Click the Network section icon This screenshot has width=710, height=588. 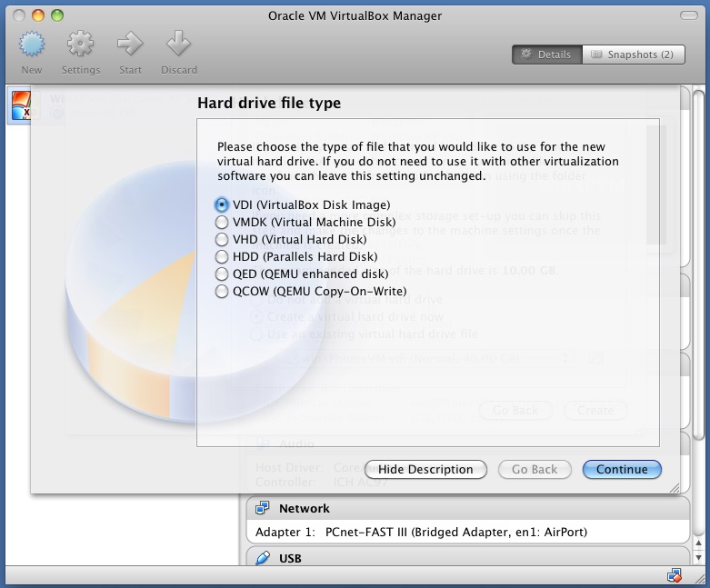(x=262, y=508)
